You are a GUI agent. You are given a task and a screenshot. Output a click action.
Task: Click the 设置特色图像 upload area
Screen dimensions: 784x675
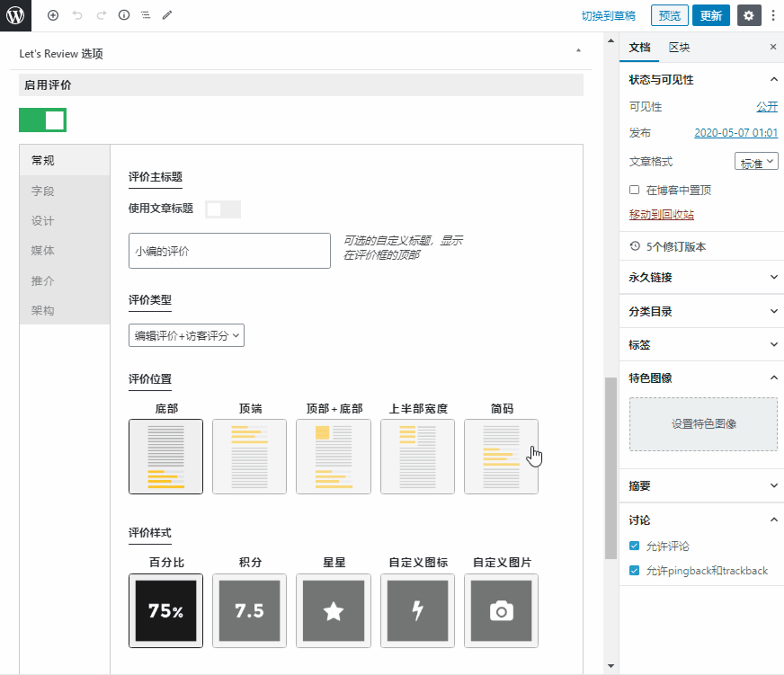[703, 424]
